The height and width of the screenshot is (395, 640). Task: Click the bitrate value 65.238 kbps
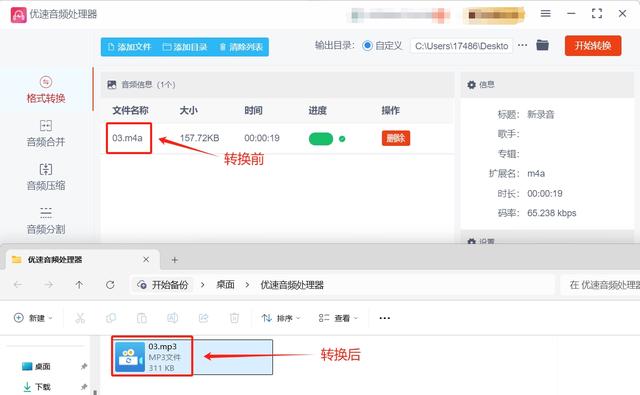coord(551,213)
